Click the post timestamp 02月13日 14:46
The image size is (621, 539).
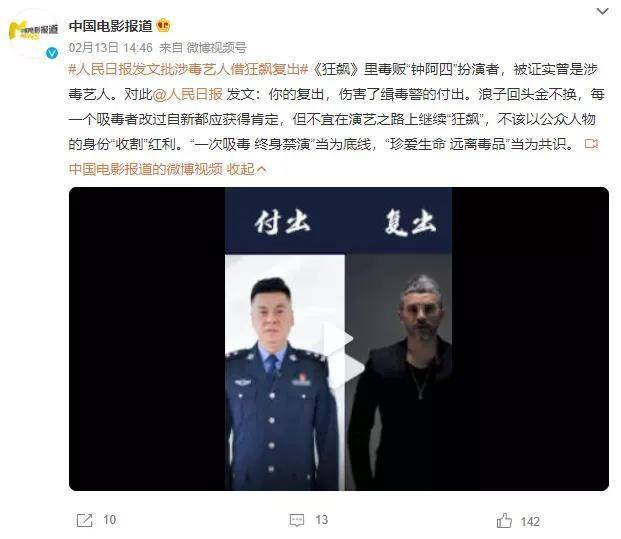point(110,48)
